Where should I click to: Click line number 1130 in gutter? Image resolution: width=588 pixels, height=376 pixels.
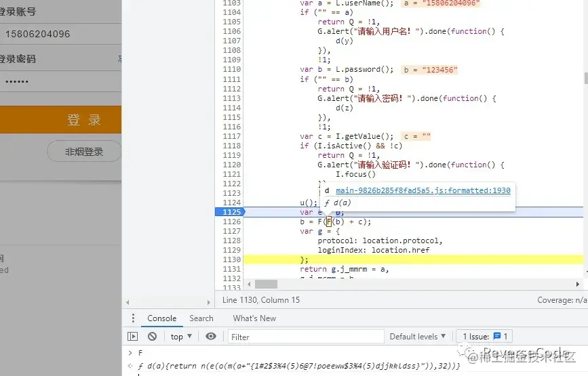coord(231,259)
